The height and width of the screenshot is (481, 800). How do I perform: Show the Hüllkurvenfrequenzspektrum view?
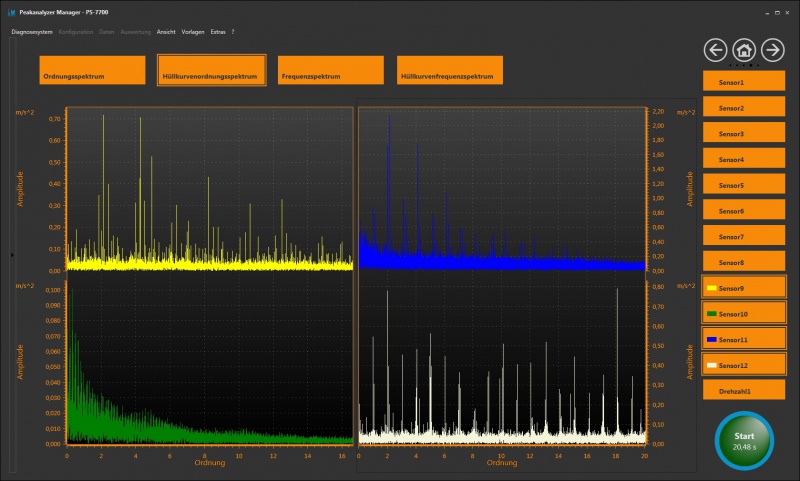coord(450,70)
